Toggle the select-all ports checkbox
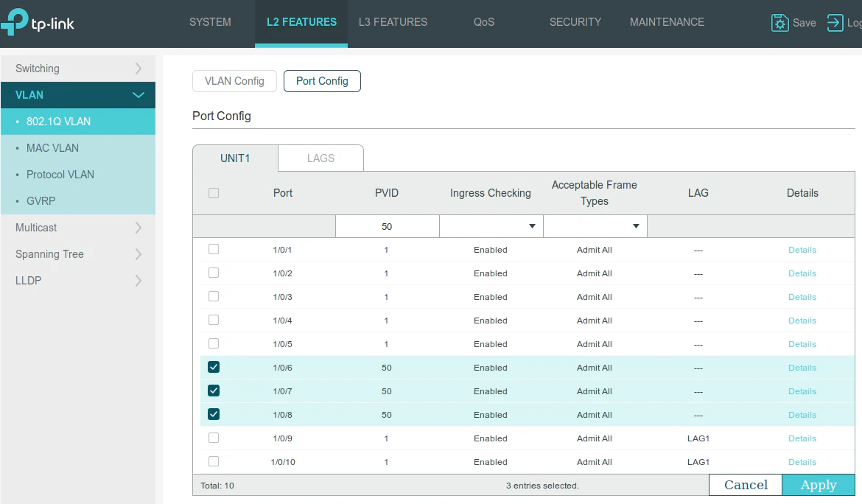 (x=214, y=193)
